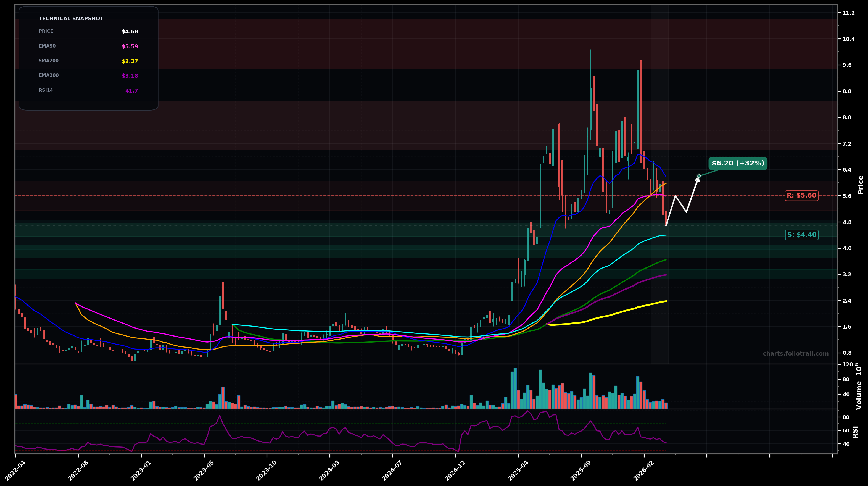Click the white projection arrow head
This screenshot has width=868, height=486.
(698, 180)
